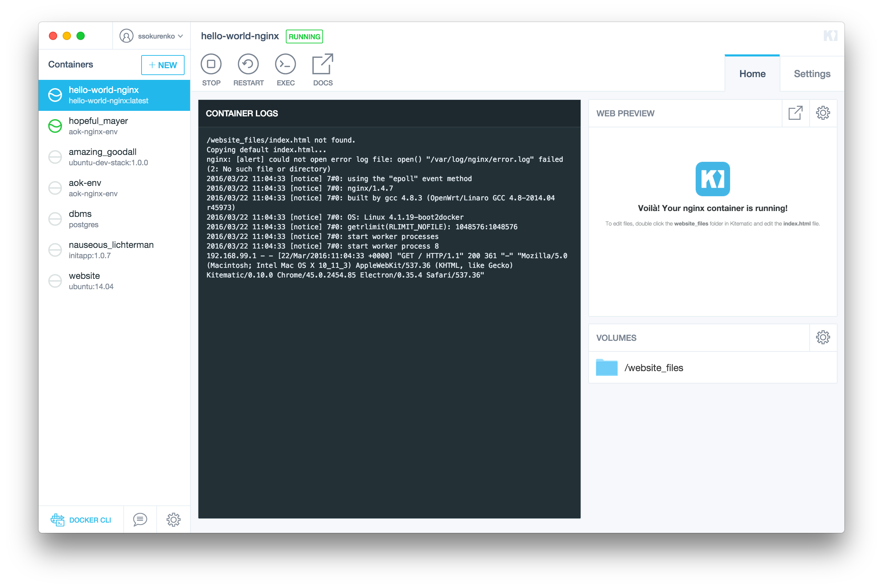Select the aok-env container
The height and width of the screenshot is (588, 883).
(114, 188)
